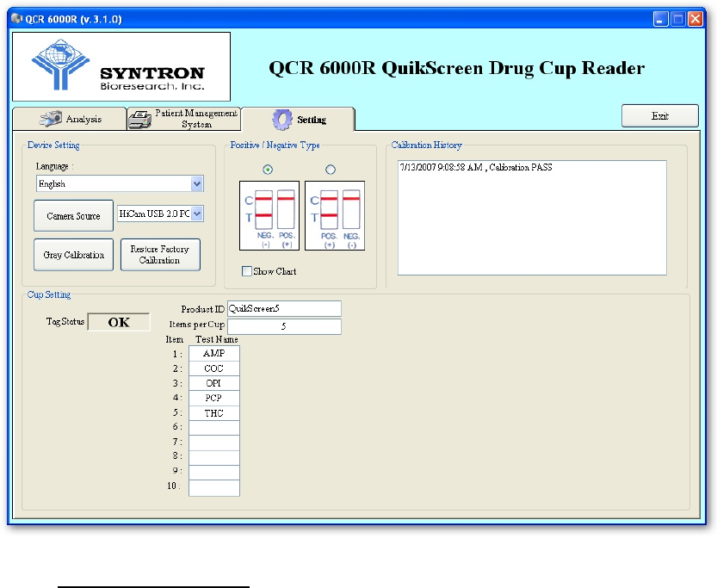Click the empty test name cell for item 6

[214, 428]
